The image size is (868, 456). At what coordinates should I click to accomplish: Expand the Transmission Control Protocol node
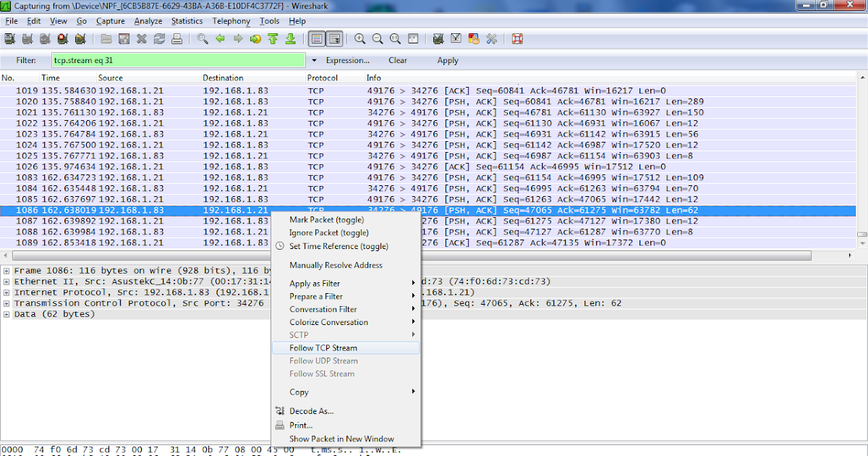coord(7,303)
